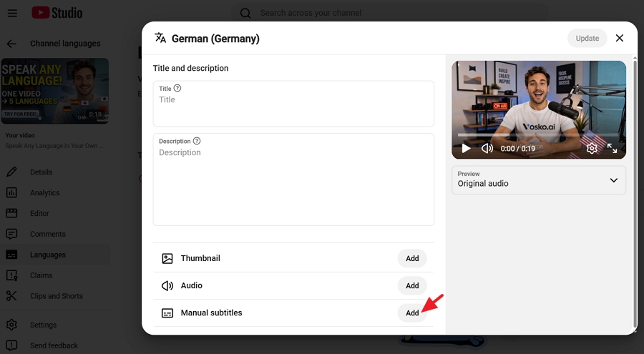The height and width of the screenshot is (354, 644).
Task: Click Send feedback in the sidebar
Action: pyautogui.click(x=54, y=345)
